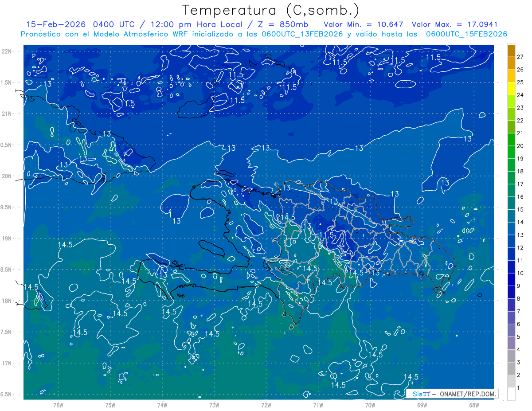The width and height of the screenshot is (532, 411).
Task: Click the "9.5N" latitude axis label
Action: [x=7, y=207]
